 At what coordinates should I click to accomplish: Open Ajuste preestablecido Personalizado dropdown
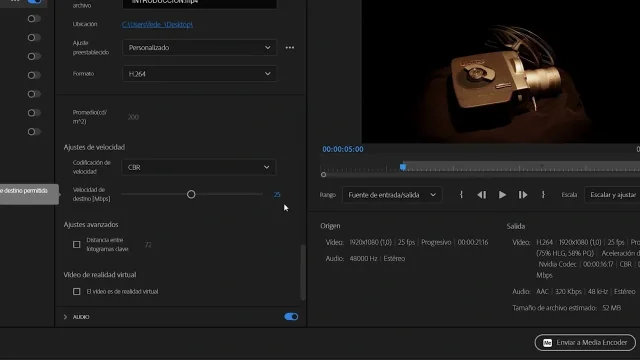[x=199, y=47]
